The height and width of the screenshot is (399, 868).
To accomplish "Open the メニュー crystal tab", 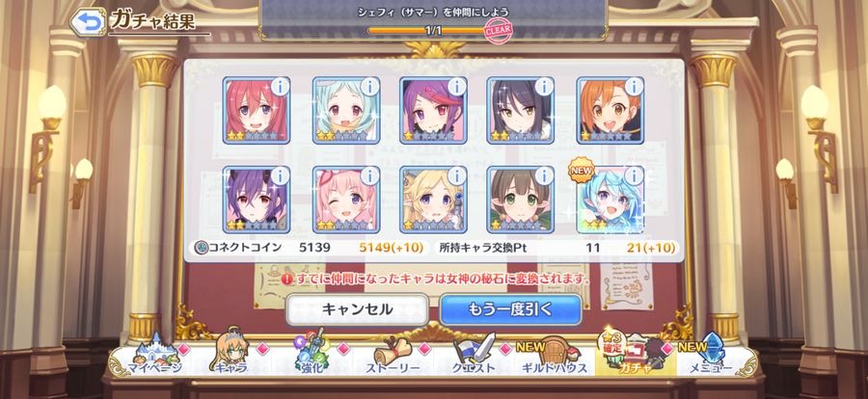I will pyautogui.click(x=705, y=354).
